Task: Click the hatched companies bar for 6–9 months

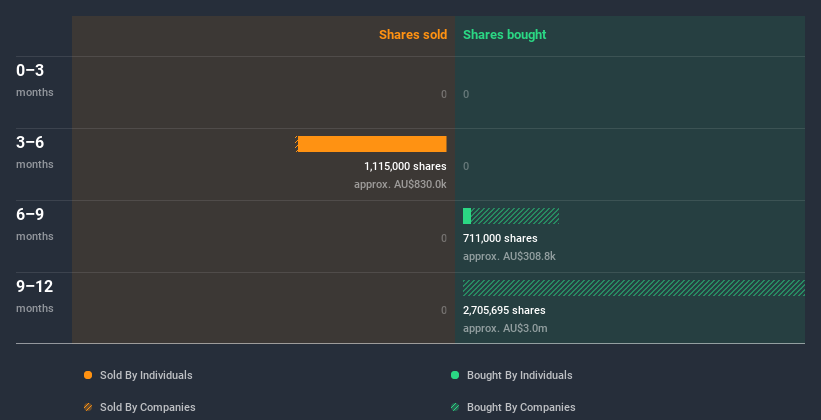Action: [x=515, y=216]
